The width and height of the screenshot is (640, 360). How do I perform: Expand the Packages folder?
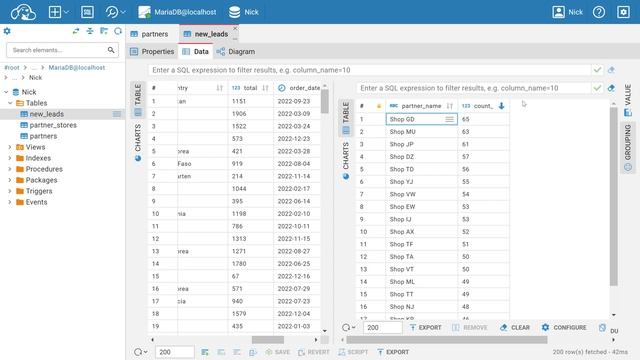pyautogui.click(x=10, y=180)
